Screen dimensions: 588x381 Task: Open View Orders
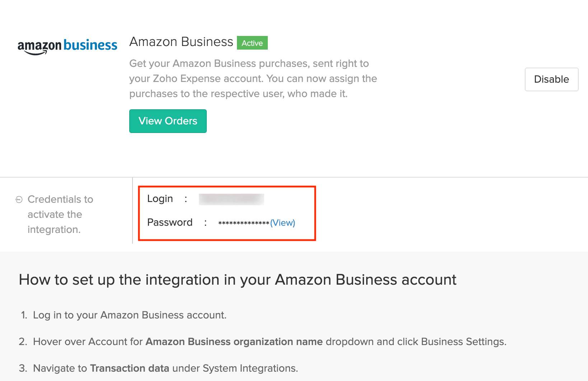pos(168,121)
